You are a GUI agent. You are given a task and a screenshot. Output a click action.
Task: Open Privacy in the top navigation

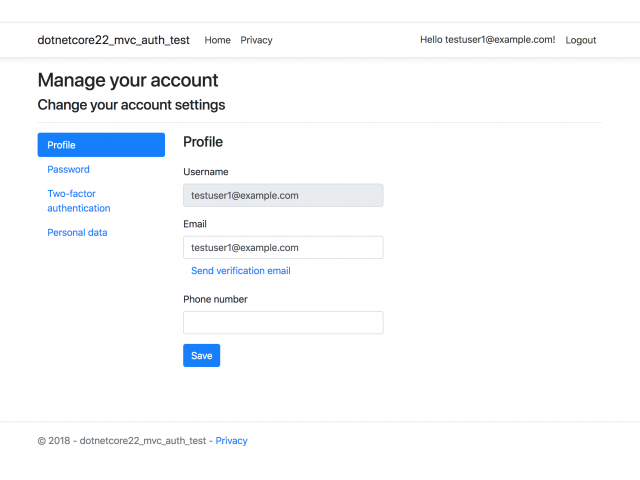tap(256, 40)
